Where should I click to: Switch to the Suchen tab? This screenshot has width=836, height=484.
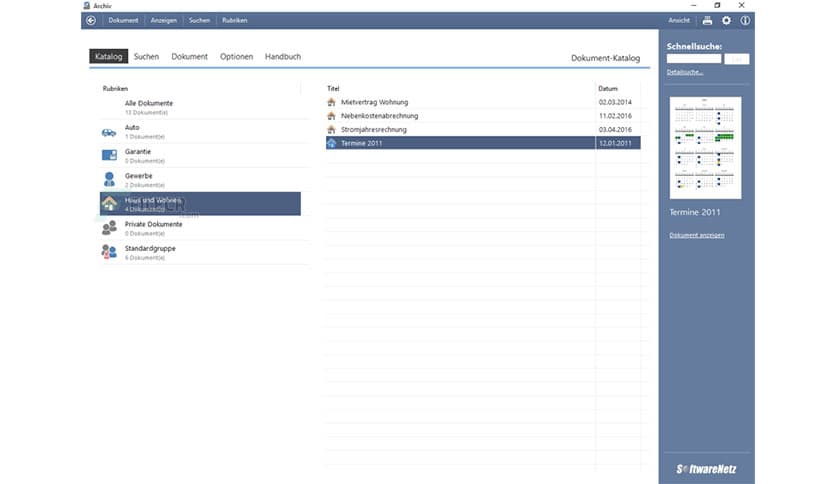147,57
